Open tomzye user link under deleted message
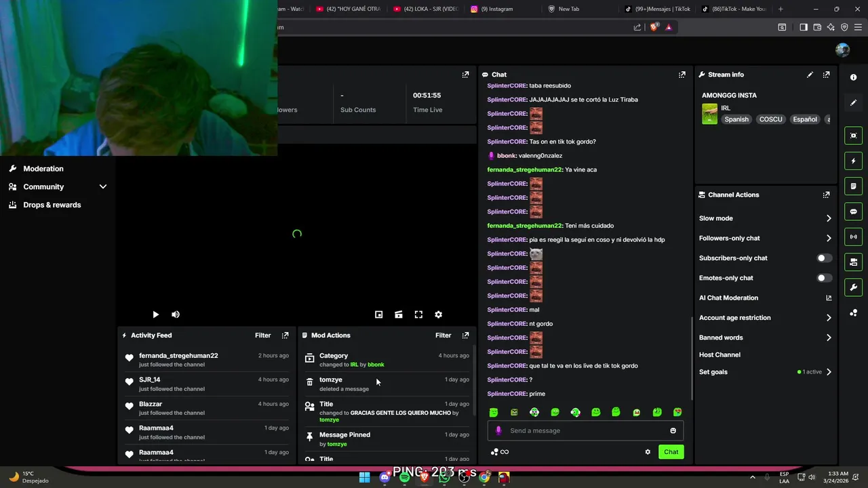The image size is (868, 488). click(331, 380)
